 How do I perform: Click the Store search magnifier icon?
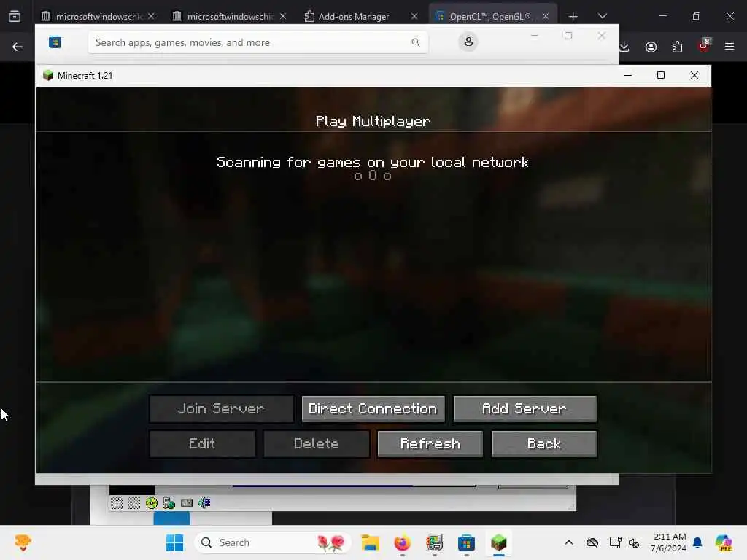pos(415,42)
